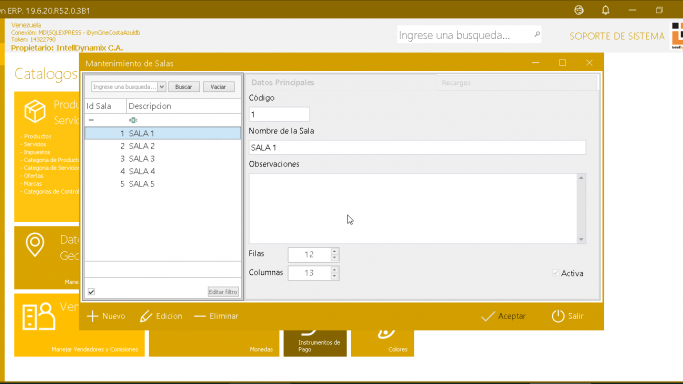Toggle the Activa checkbox

(555, 273)
